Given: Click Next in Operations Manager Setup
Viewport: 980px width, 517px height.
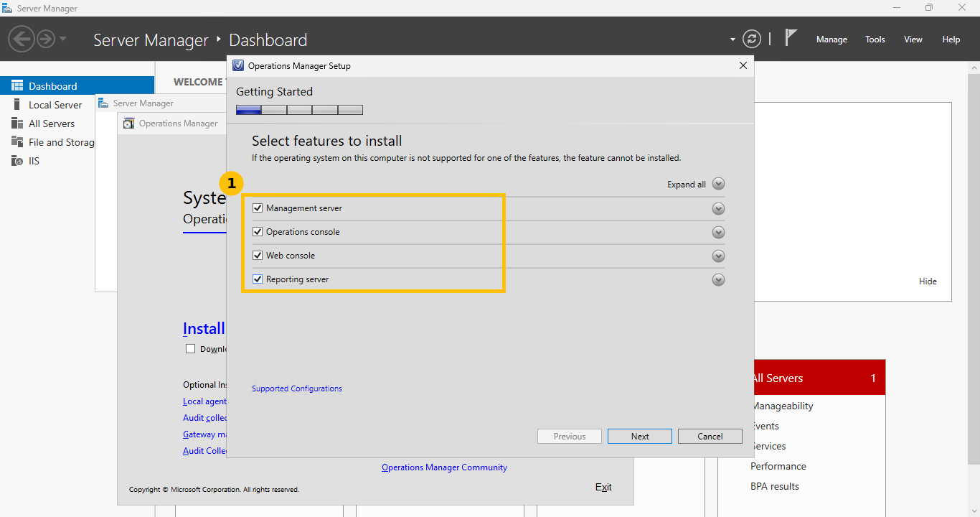Looking at the screenshot, I should [640, 437].
